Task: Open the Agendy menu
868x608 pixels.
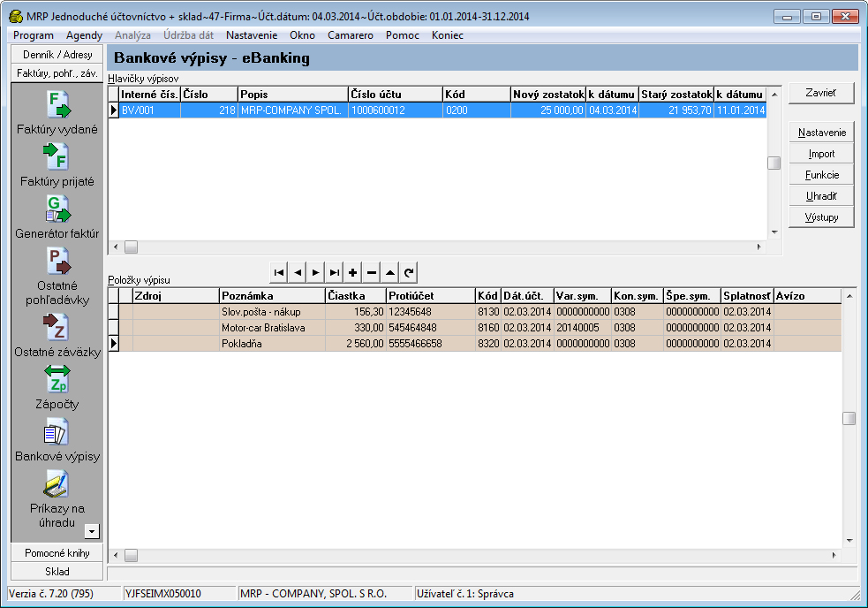Action: tap(84, 35)
